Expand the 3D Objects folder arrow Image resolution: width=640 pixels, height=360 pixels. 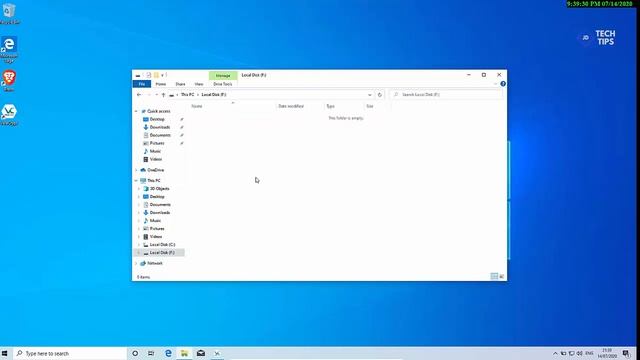[139, 189]
